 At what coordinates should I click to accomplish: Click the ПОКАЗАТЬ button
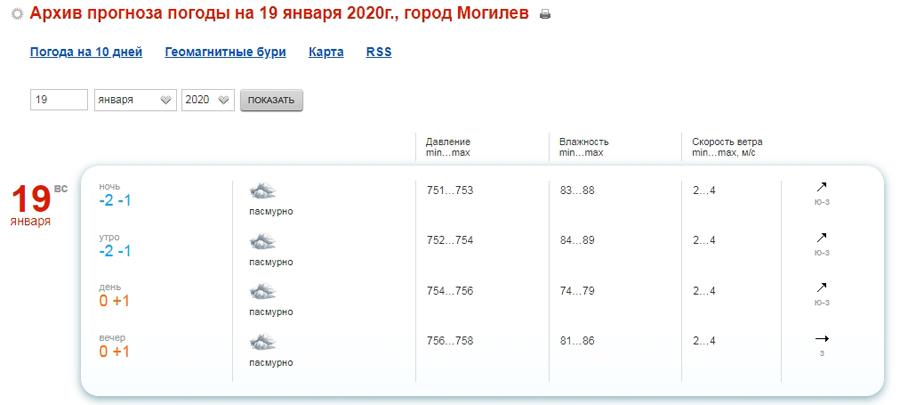pyautogui.click(x=271, y=100)
